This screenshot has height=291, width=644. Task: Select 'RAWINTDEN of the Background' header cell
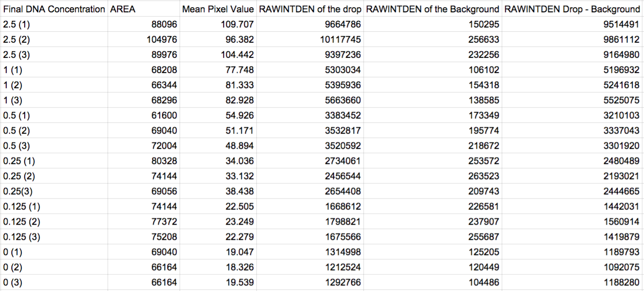click(x=432, y=9)
